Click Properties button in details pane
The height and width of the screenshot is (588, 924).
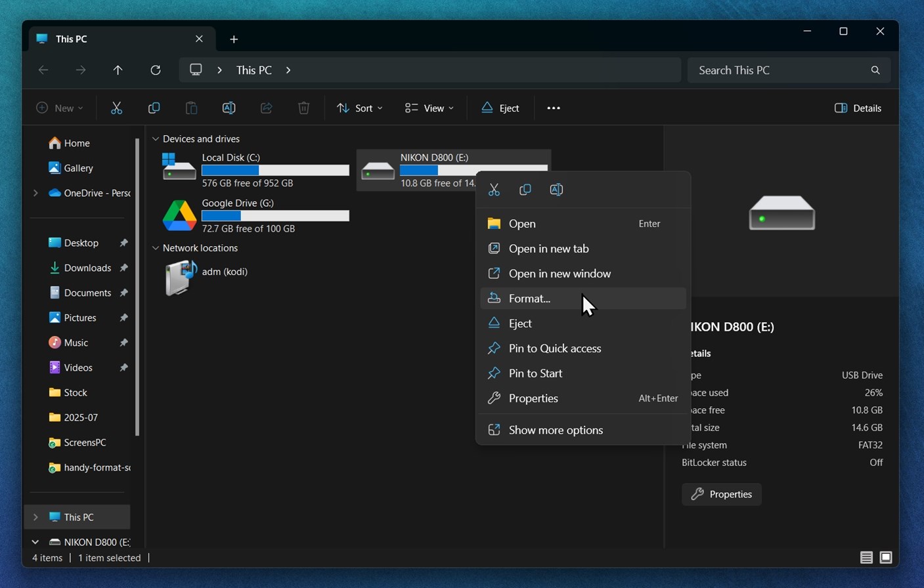[722, 494]
